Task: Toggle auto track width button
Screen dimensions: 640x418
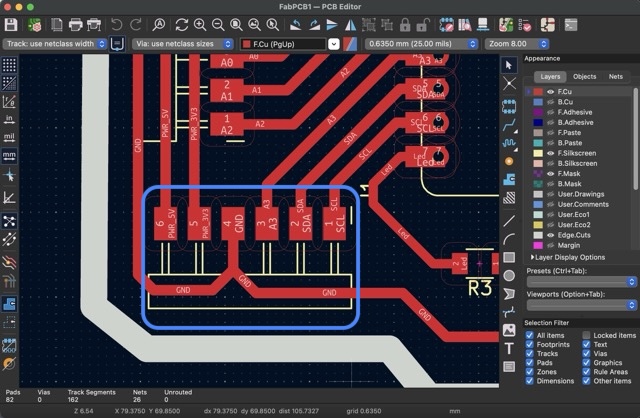Action: coord(117,44)
